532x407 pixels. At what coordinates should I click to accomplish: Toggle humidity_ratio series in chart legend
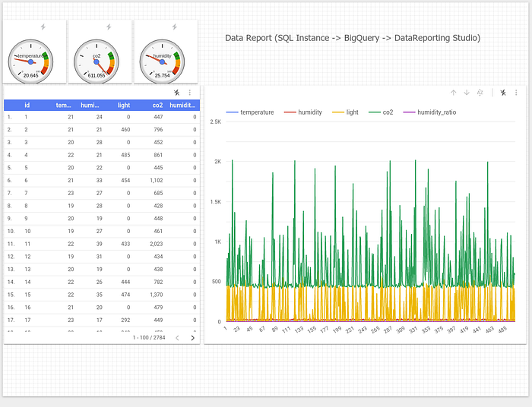[x=430, y=112]
